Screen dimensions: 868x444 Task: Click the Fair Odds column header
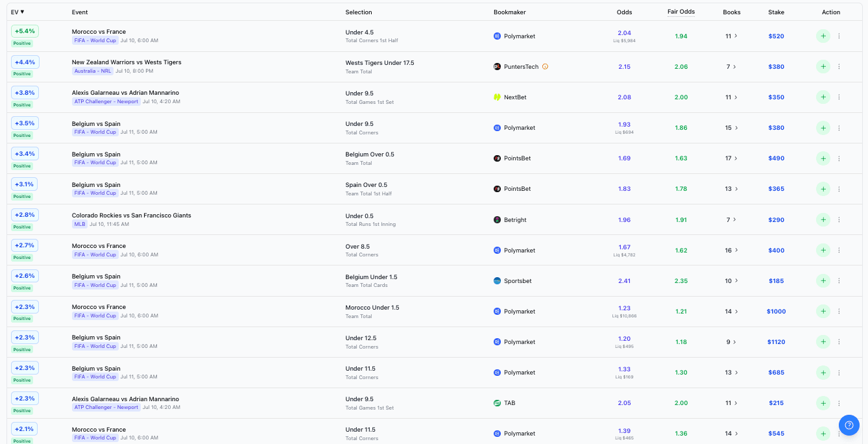tap(681, 12)
